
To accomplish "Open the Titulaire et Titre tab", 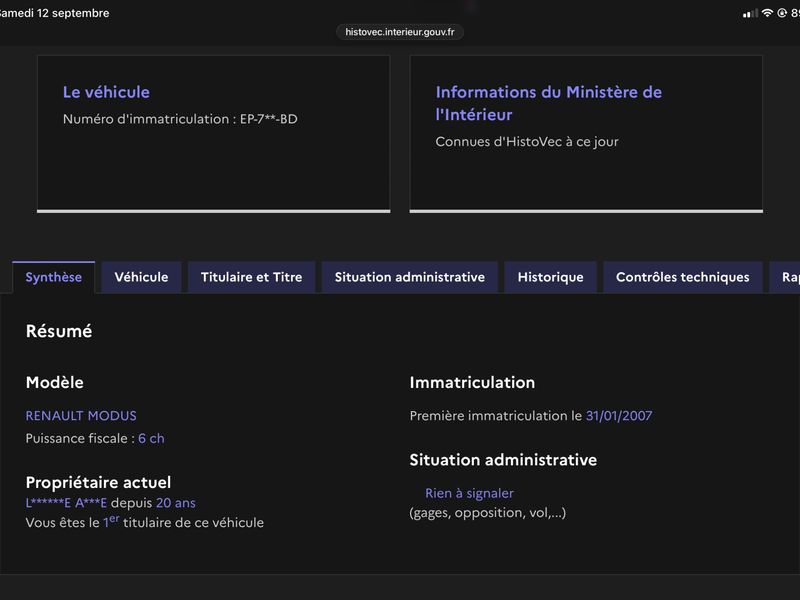I will (252, 277).
